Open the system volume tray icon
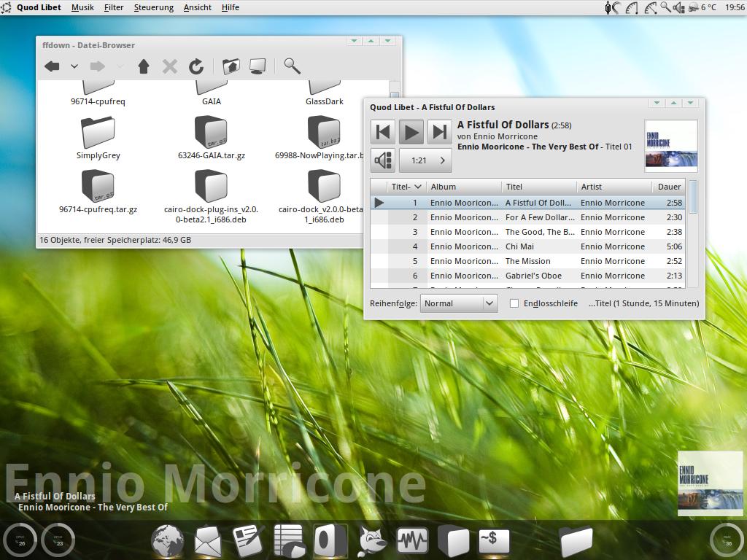The width and height of the screenshot is (747, 560). pos(679,7)
